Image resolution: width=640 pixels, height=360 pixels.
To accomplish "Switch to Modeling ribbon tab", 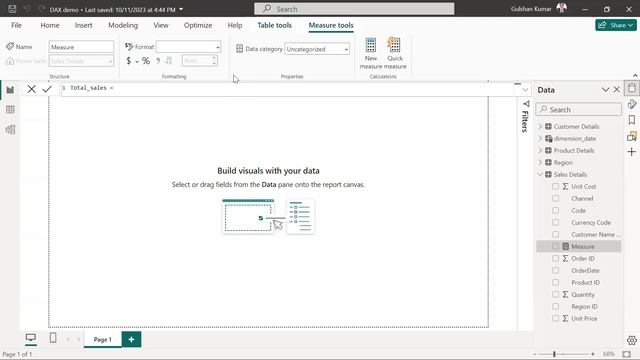I will (x=123, y=25).
